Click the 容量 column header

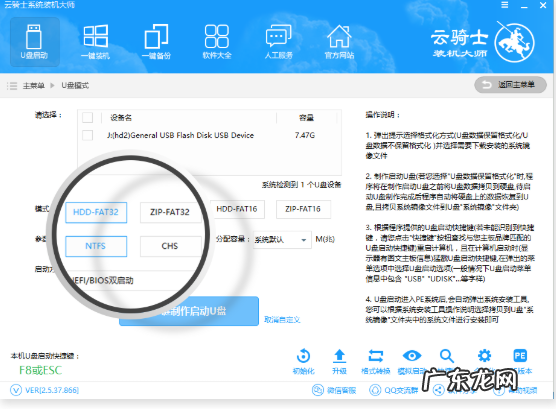[x=306, y=117]
